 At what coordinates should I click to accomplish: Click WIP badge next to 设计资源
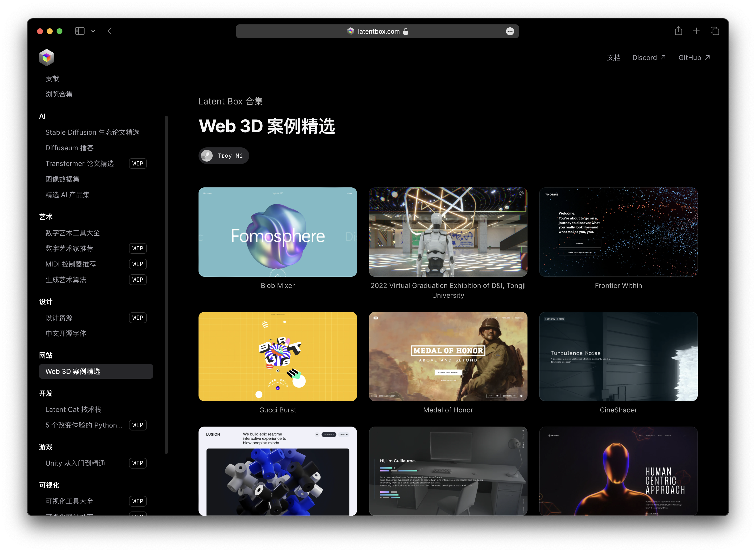138,318
